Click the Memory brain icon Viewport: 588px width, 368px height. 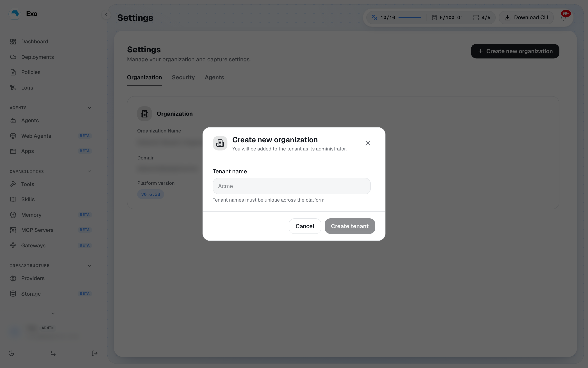click(13, 215)
